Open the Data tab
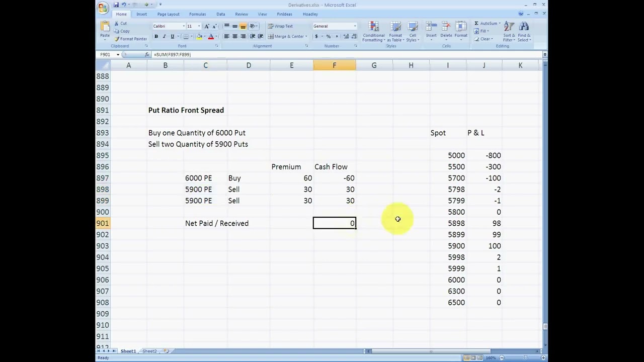Viewport: 644px width, 362px height. pyautogui.click(x=220, y=14)
